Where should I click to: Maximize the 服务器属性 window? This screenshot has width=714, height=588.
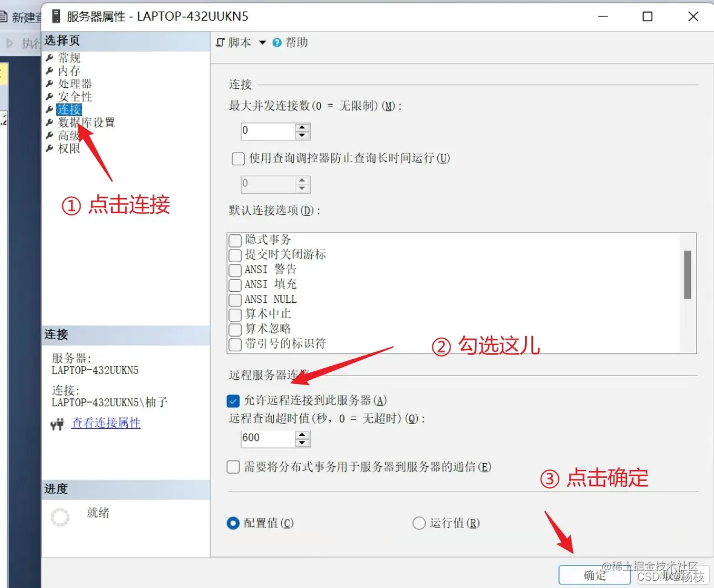click(x=647, y=16)
